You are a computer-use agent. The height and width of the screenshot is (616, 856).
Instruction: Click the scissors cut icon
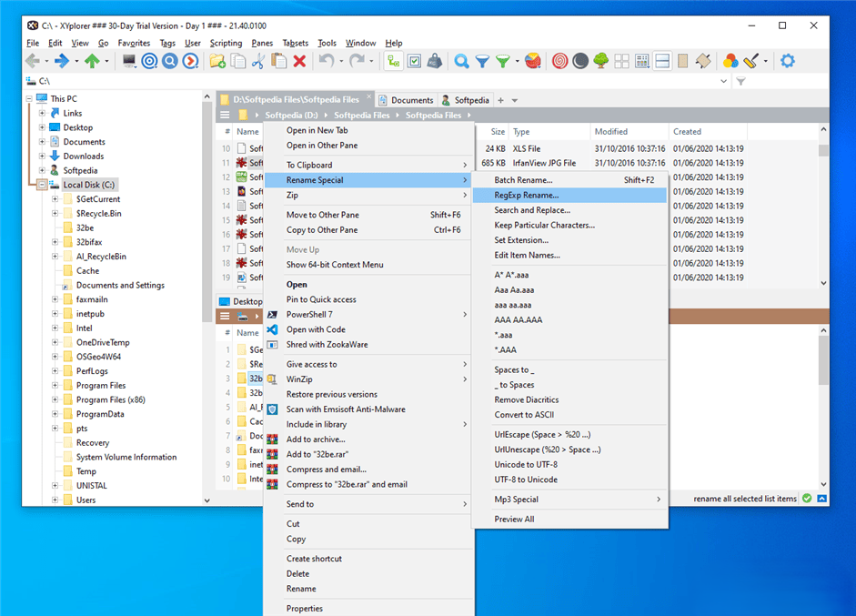click(x=258, y=61)
